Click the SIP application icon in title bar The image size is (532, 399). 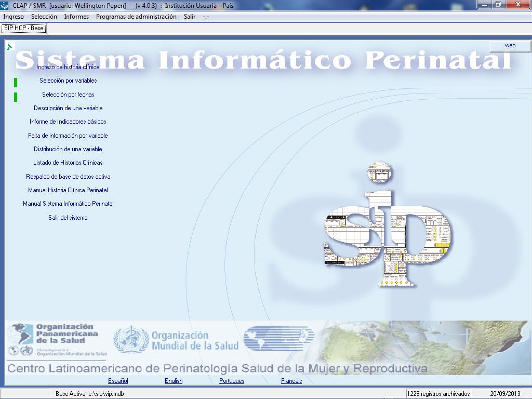point(4,5)
